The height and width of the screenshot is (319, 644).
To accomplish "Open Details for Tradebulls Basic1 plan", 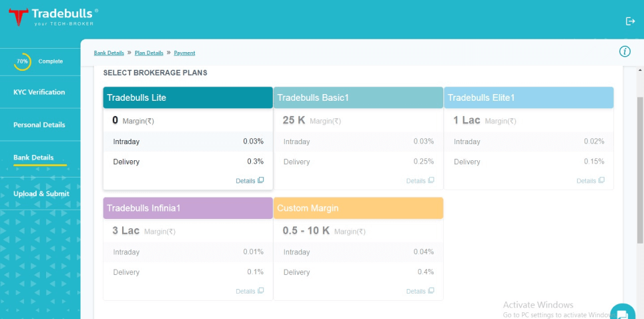I will [x=420, y=181].
